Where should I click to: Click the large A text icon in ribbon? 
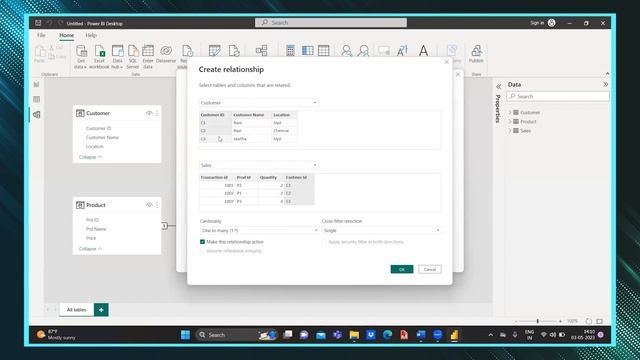coord(423,51)
